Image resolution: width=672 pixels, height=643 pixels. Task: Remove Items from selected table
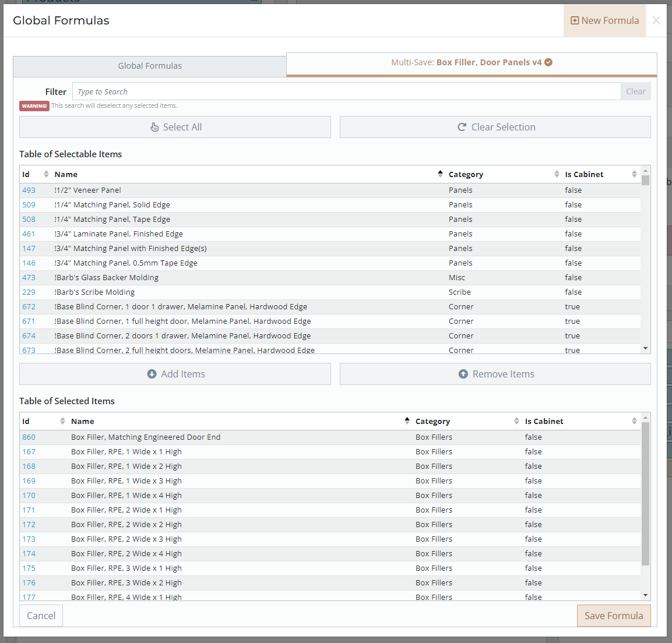coord(495,374)
